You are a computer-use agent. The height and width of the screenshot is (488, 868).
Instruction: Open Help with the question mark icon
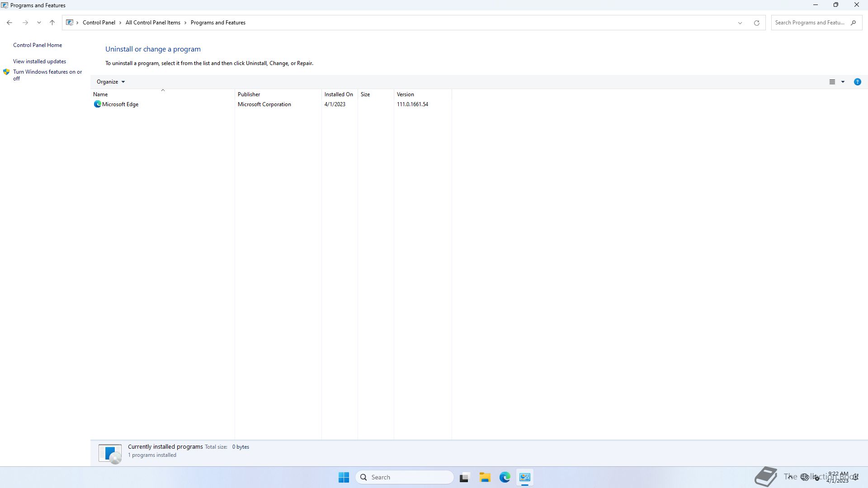tap(857, 82)
